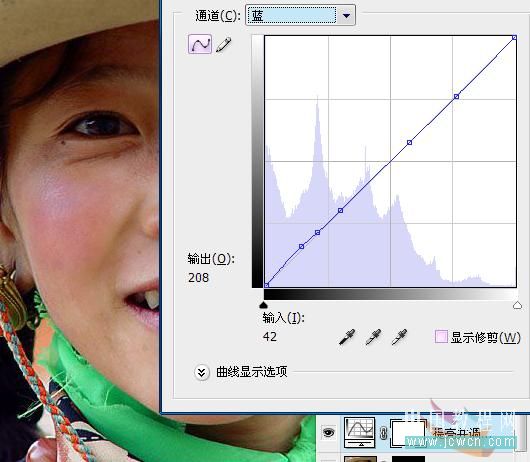Screen dimensions: 530x462
Task: Select the third curve point from the bottom-left
Action: pyautogui.click(x=340, y=211)
